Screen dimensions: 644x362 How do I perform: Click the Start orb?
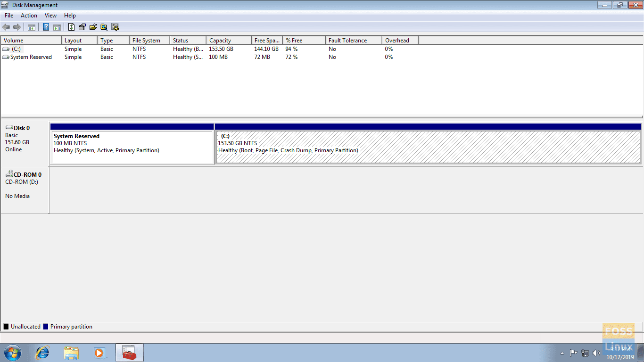[x=12, y=352]
